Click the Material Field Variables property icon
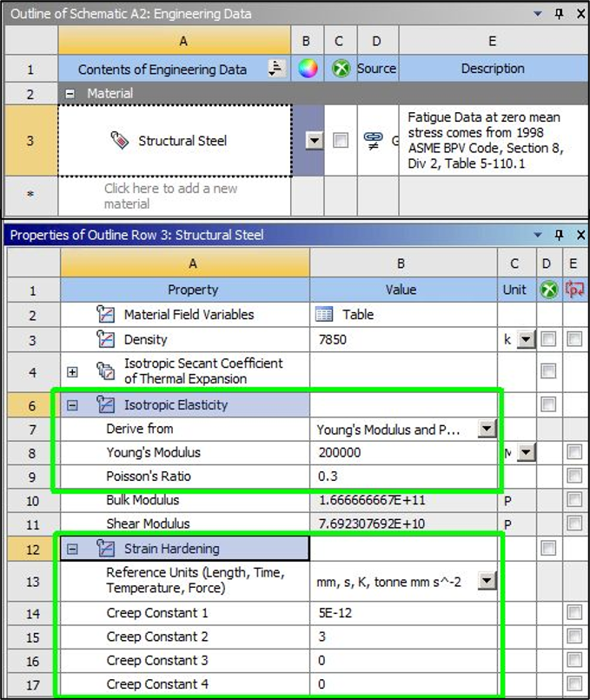This screenshot has height=700, width=590. pyautogui.click(x=106, y=314)
